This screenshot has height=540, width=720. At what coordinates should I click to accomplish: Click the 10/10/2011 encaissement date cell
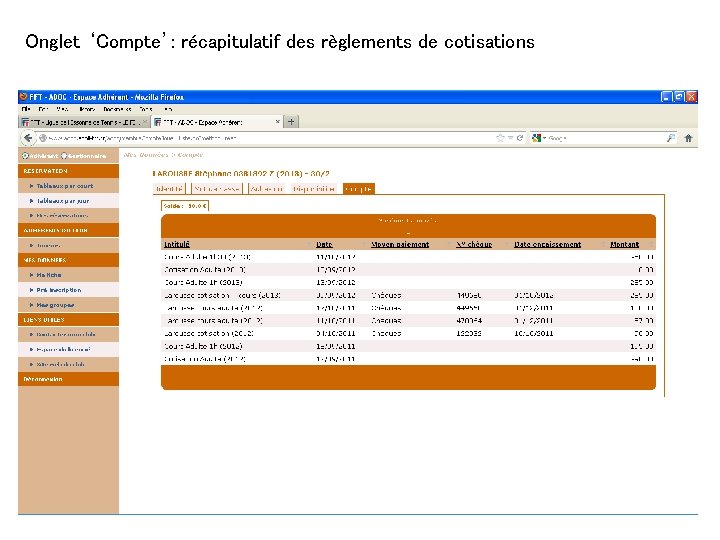pos(534,333)
